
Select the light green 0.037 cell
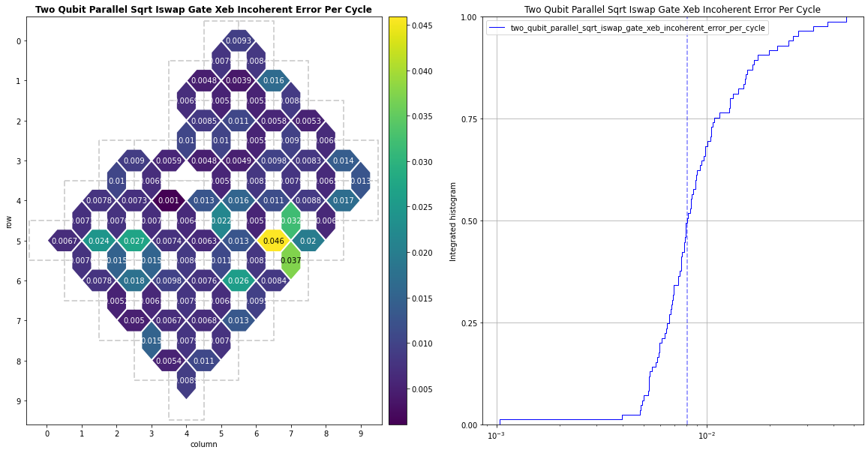(x=291, y=260)
